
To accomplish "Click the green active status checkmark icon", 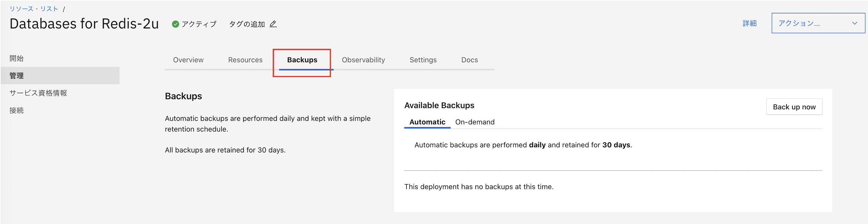I will pos(175,24).
